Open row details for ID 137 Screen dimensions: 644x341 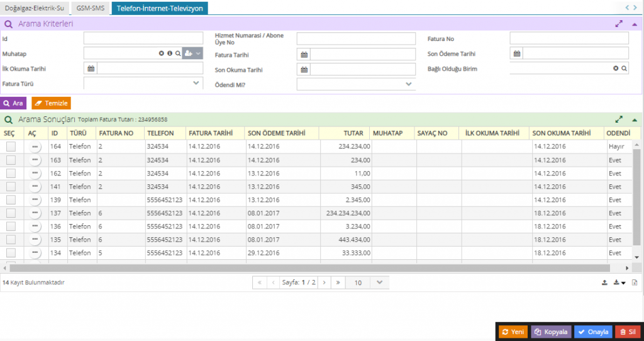click(35, 213)
